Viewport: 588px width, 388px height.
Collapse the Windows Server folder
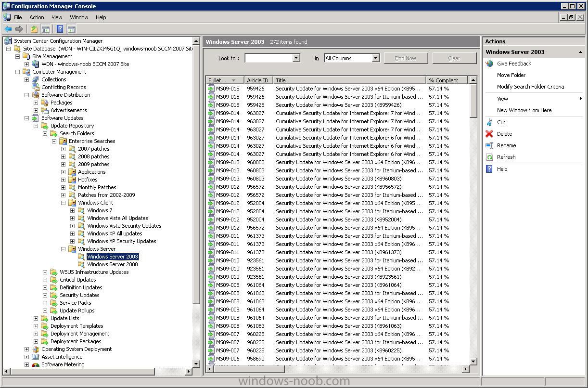tap(64, 249)
